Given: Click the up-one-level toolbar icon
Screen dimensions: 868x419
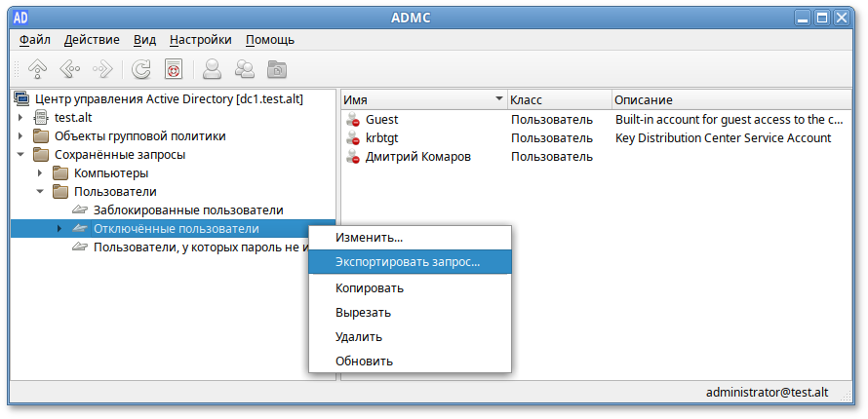Looking at the screenshot, I should 37,69.
